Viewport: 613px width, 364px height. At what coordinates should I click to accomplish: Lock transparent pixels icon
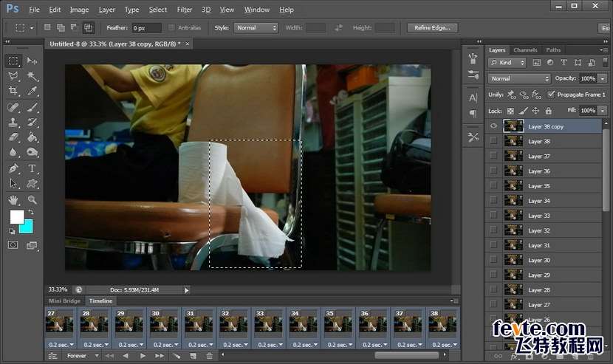pos(510,111)
